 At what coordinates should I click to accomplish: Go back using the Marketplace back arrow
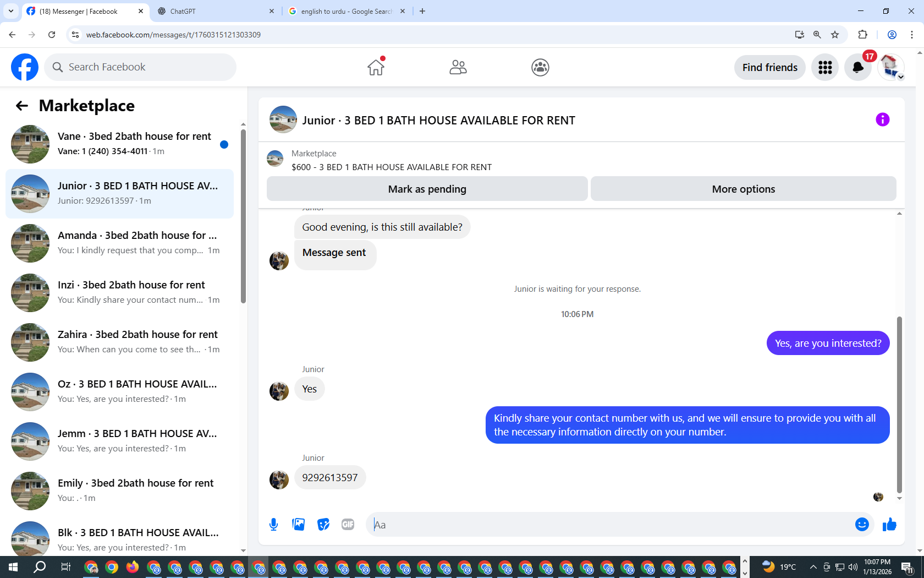[x=22, y=106]
